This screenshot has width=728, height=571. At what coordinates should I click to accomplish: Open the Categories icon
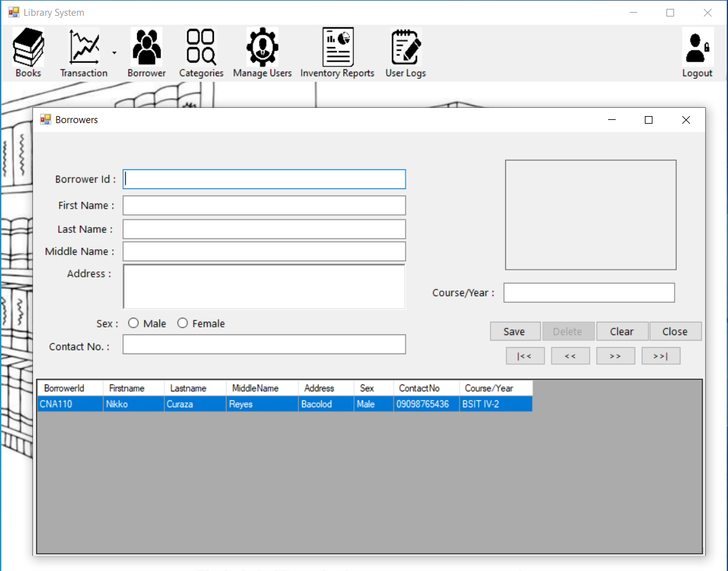(201, 48)
